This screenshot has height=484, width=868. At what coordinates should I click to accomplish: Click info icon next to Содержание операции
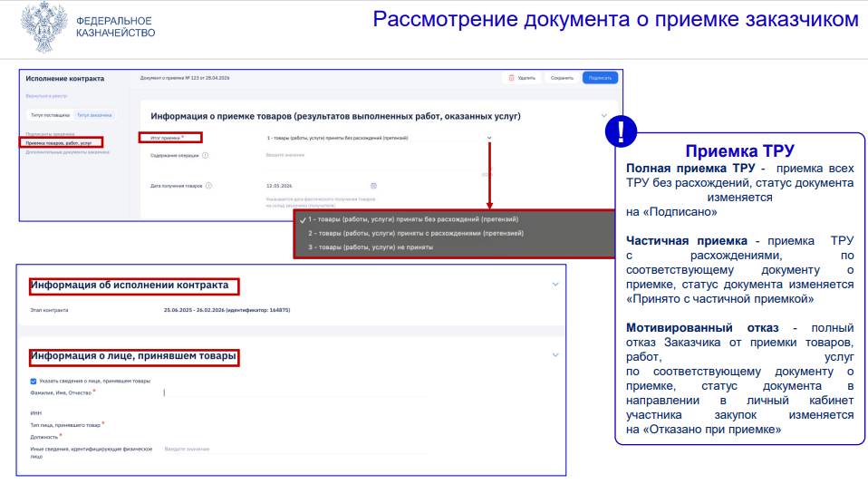coord(205,156)
